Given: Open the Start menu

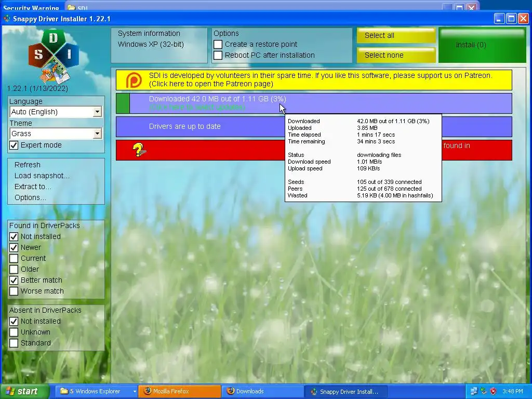Looking at the screenshot, I should [24, 391].
